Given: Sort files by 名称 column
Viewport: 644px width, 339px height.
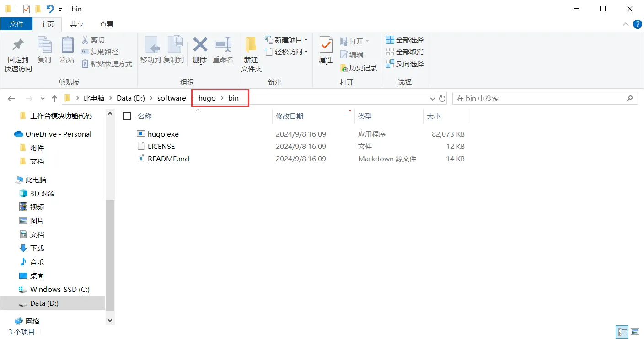Looking at the screenshot, I should click(145, 117).
